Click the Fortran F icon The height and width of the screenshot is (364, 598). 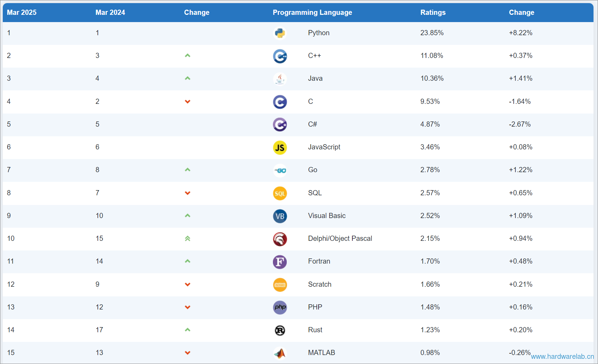[280, 262]
